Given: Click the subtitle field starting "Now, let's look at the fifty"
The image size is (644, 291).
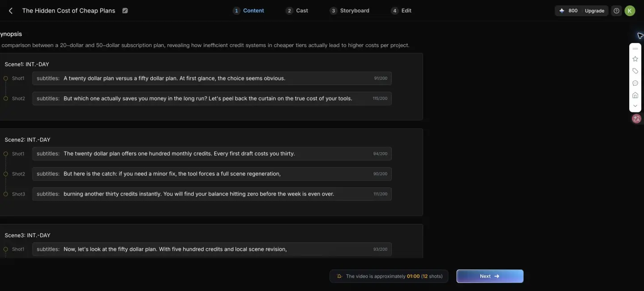Looking at the screenshot, I should pos(212,249).
